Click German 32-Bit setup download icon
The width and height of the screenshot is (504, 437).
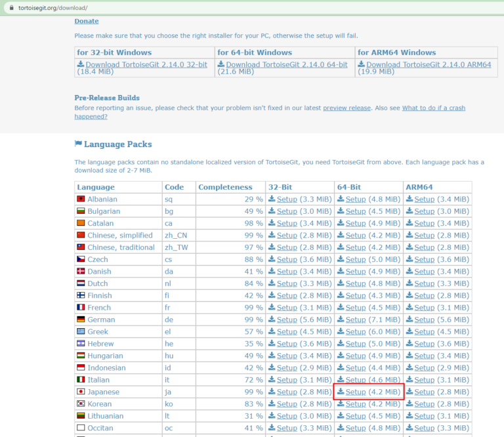[272, 320]
